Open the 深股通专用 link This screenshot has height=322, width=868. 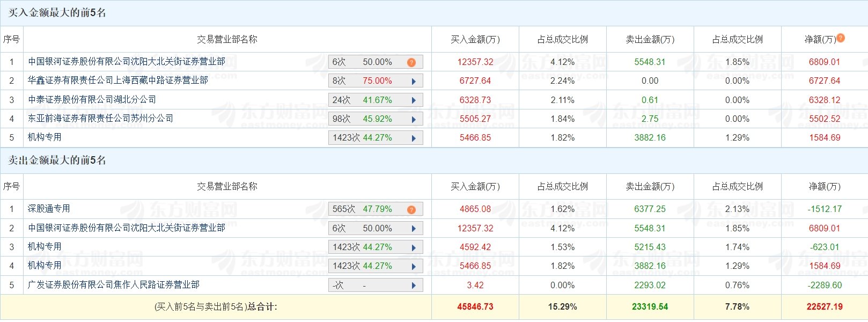[x=49, y=209]
